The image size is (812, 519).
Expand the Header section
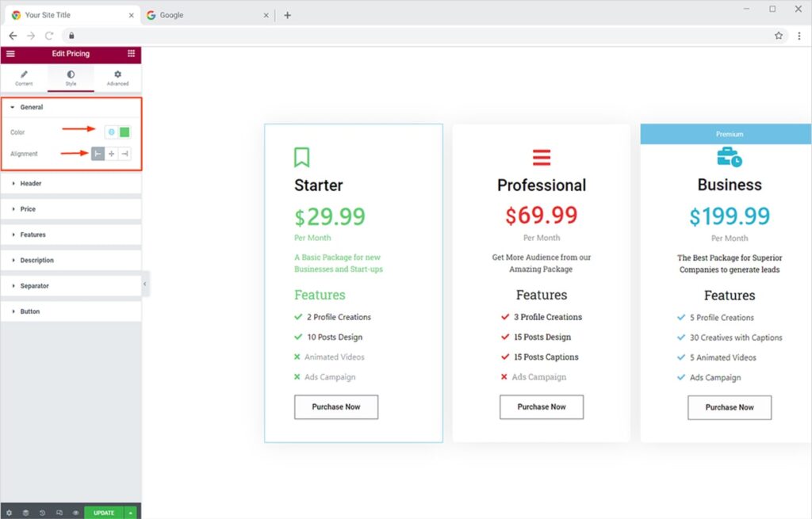(32, 184)
